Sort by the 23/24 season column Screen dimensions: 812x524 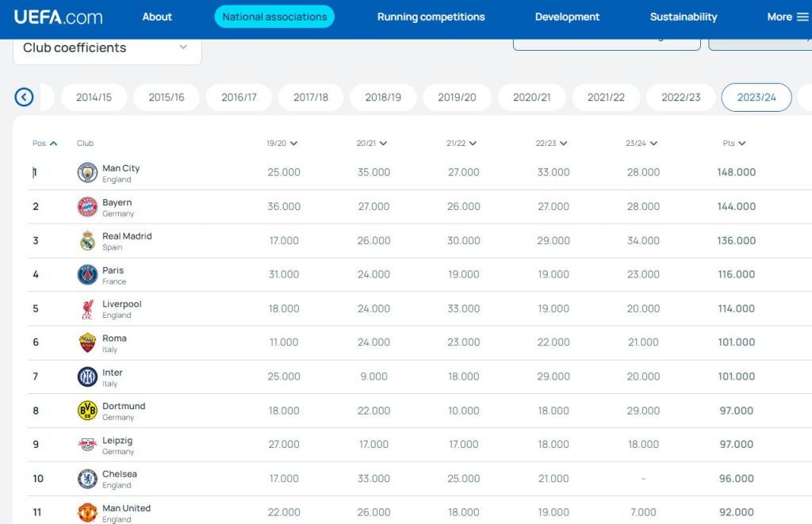641,143
